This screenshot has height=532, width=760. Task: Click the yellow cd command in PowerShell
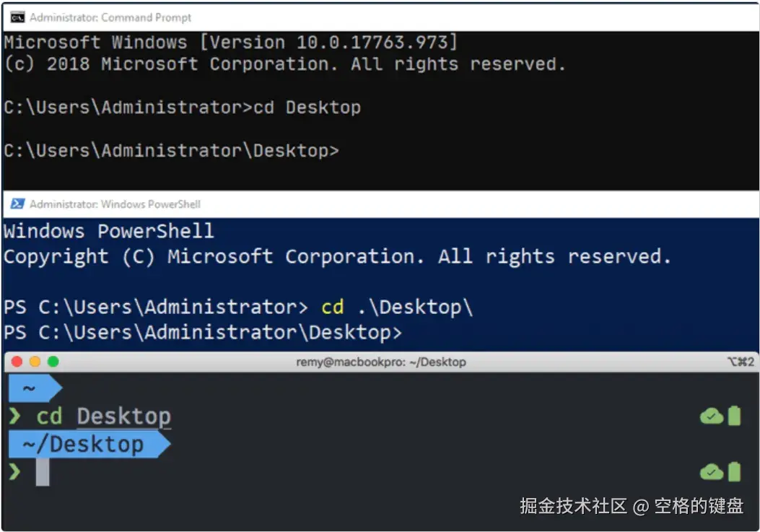(332, 307)
